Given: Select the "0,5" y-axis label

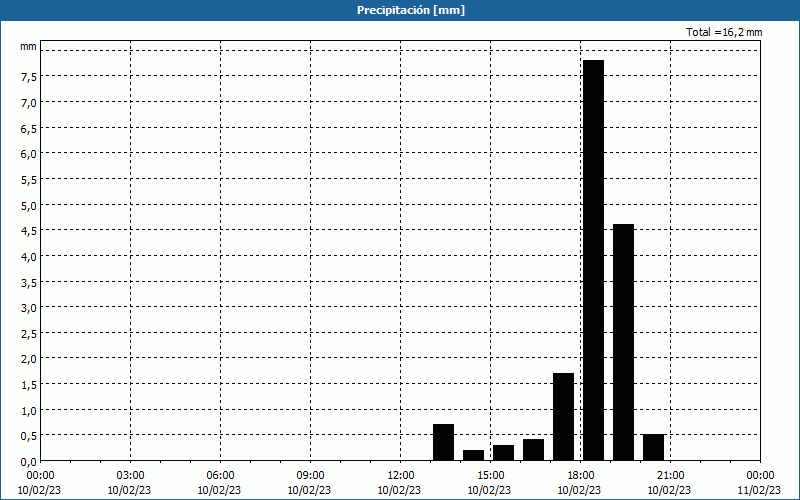Looking at the screenshot, I should pyautogui.click(x=29, y=436).
